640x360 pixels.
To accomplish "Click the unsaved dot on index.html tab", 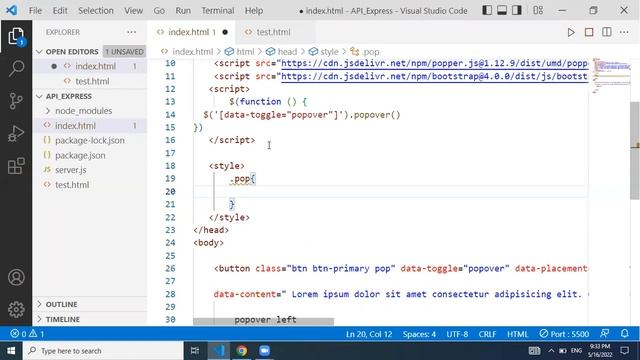I will [x=225, y=32].
